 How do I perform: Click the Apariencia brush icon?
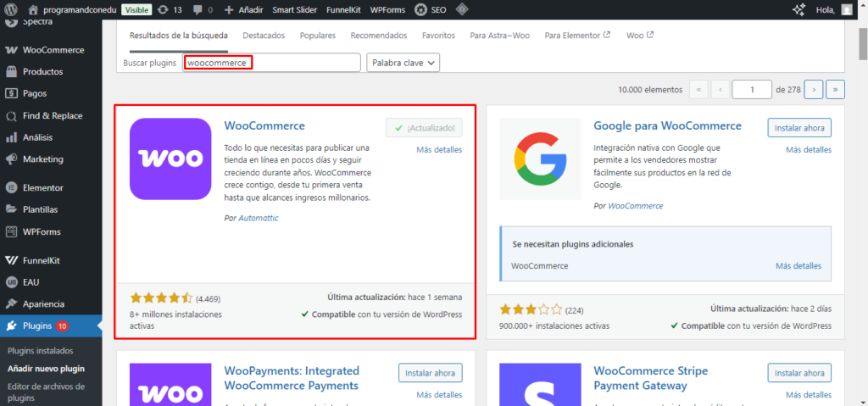(x=12, y=304)
